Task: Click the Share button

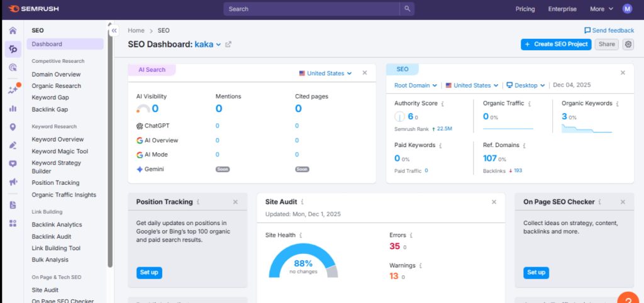Action: (607, 45)
